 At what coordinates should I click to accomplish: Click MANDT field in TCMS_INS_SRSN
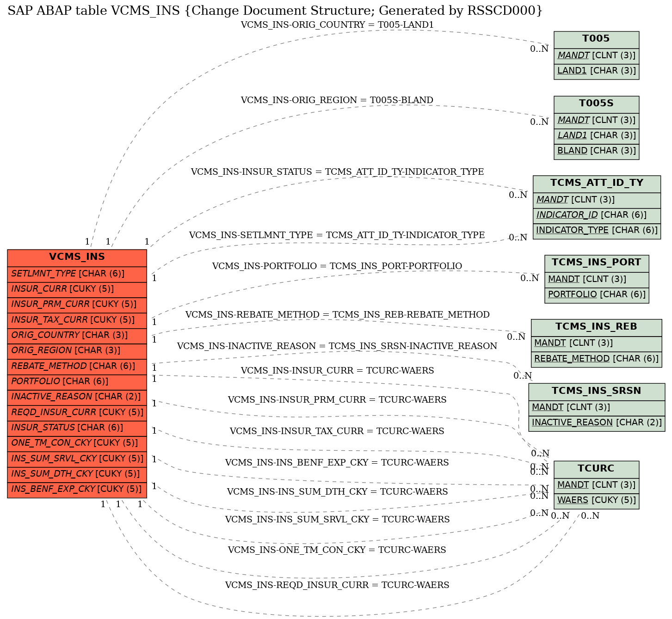[597, 408]
